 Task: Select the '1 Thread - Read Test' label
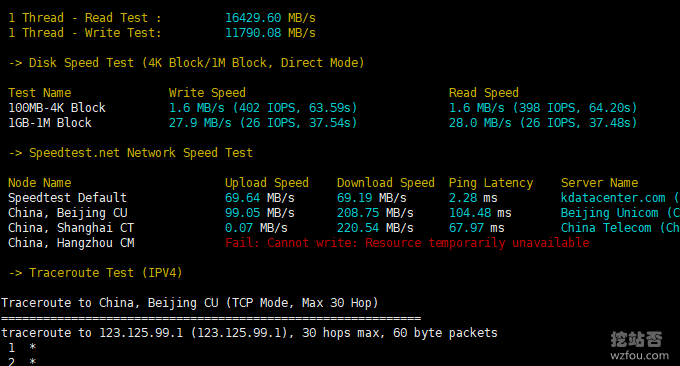85,18
